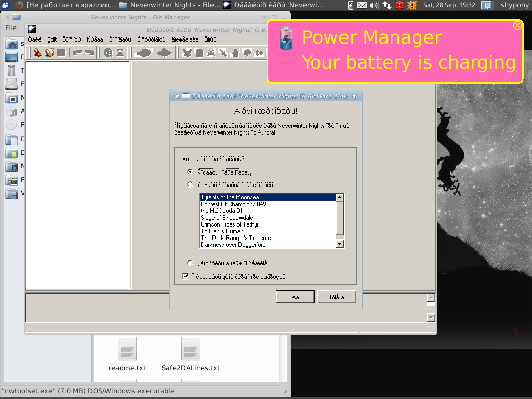Open the Desktop icon in the File Manager sidebar

point(11,57)
